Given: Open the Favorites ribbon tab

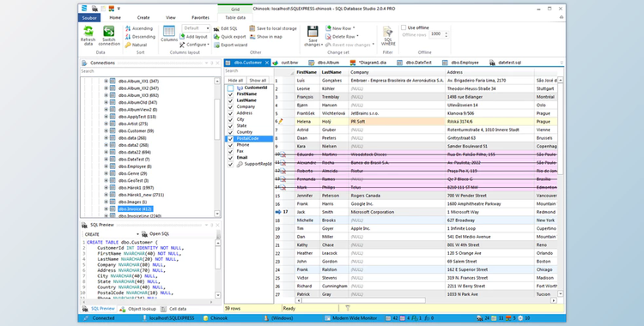Looking at the screenshot, I should coord(200,18).
